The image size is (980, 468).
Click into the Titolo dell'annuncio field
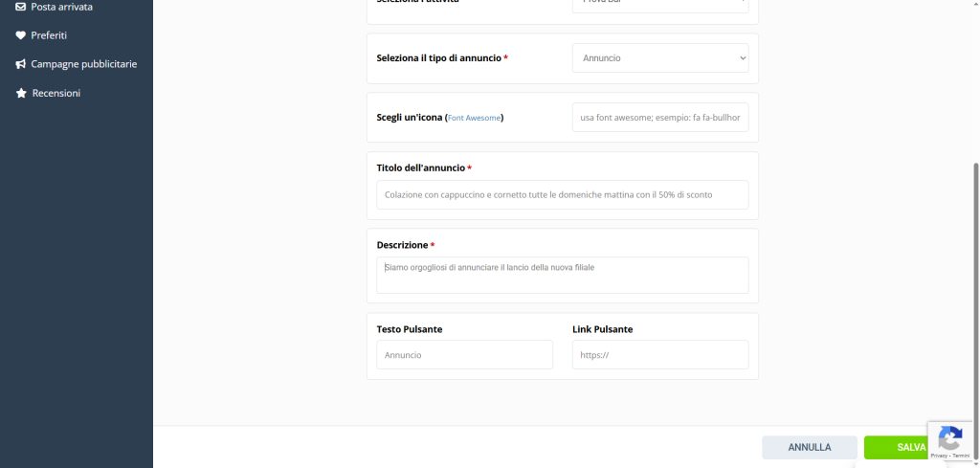(562, 195)
